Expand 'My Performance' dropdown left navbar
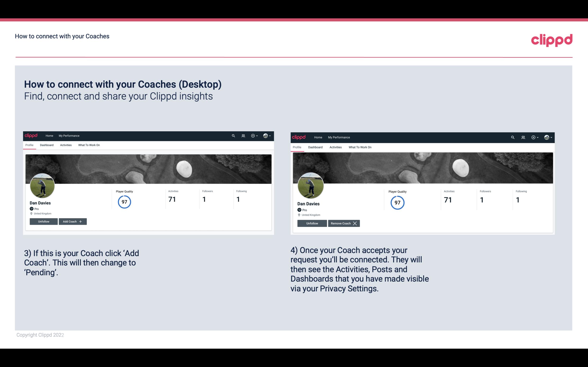 [x=68, y=135]
